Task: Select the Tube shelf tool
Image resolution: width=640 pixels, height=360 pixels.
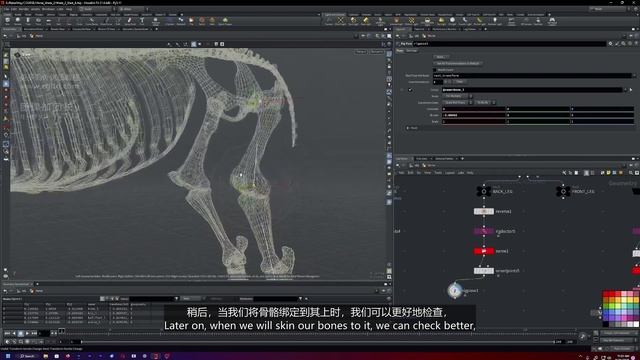Action: pos(28,21)
